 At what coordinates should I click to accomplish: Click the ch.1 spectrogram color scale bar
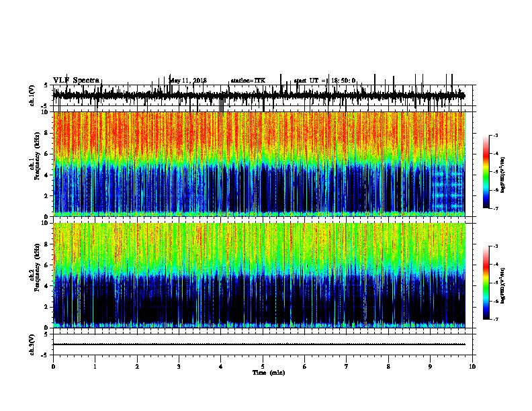tap(486, 172)
